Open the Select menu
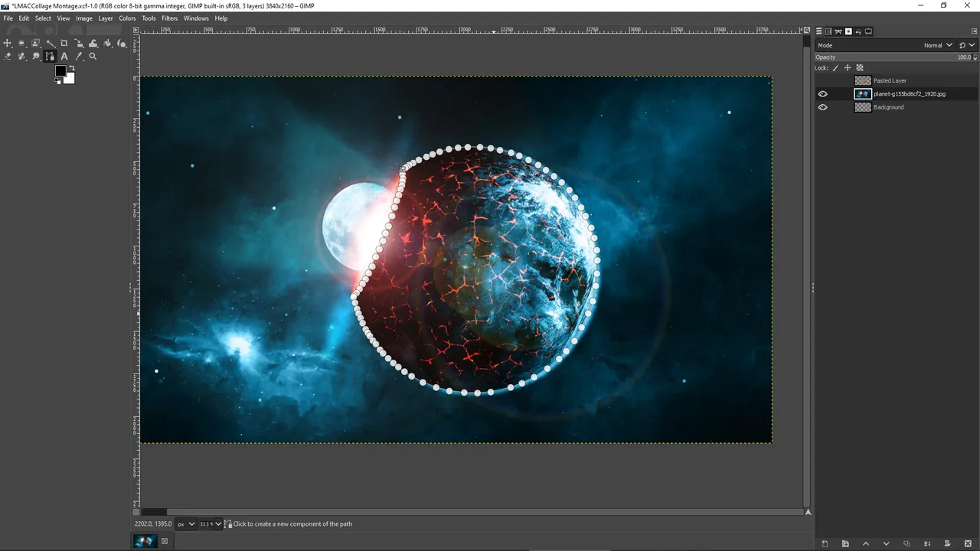980x551 pixels. [x=43, y=18]
